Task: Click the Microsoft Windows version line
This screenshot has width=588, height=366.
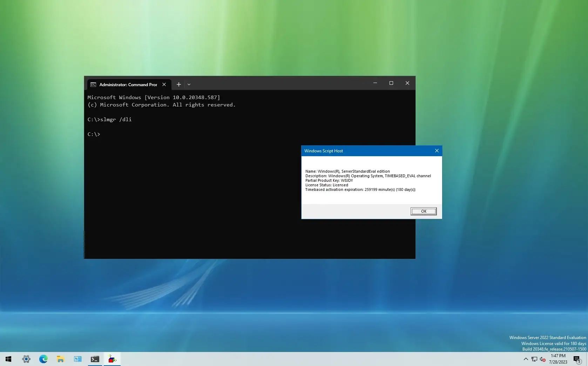Action: pyautogui.click(x=154, y=97)
